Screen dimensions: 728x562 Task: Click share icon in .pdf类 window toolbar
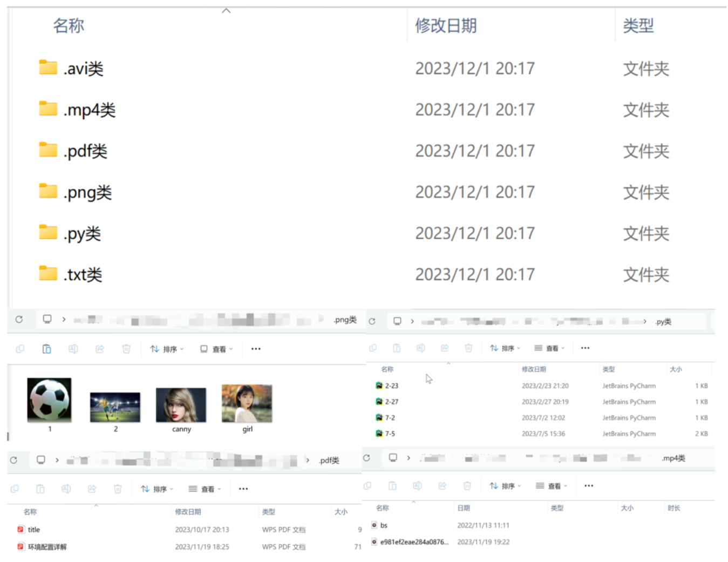tap(92, 489)
